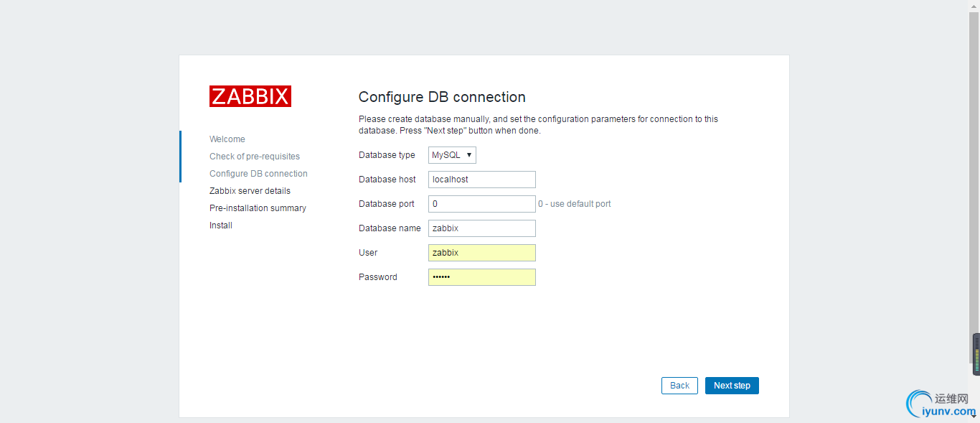Click the Database host label

coord(387,180)
